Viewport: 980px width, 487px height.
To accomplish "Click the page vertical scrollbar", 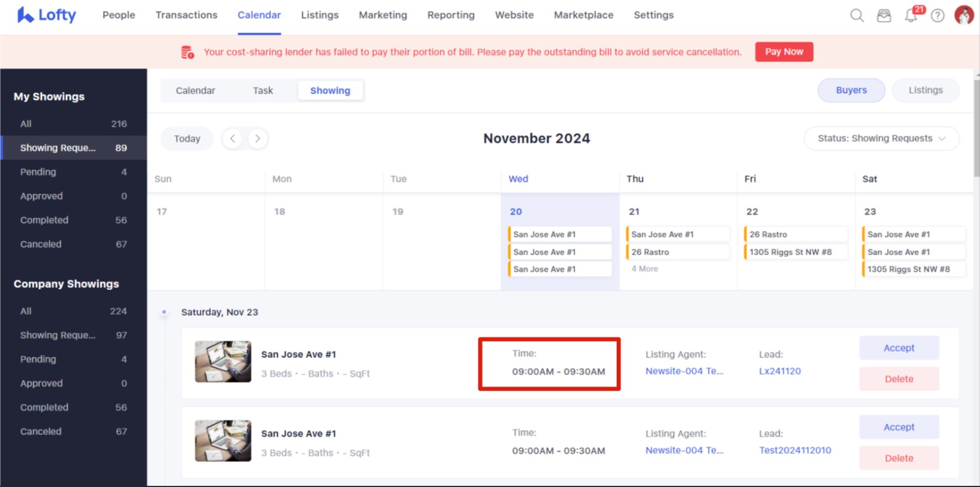I will point(977,129).
